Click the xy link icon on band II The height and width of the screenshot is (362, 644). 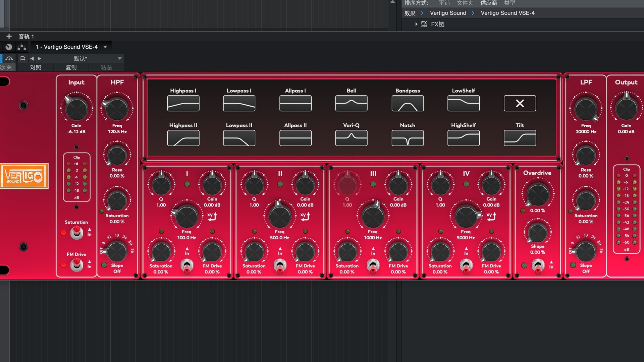pos(305,217)
